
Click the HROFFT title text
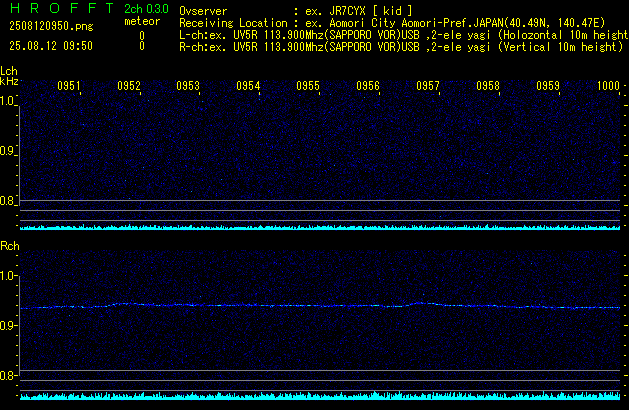62,8
